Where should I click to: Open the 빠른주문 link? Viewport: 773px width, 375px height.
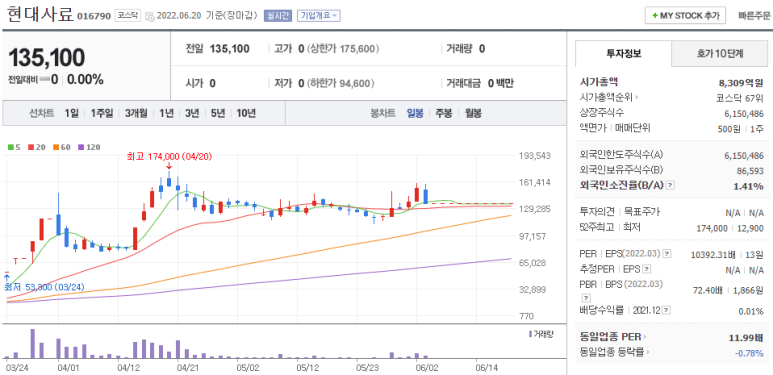pos(754,16)
